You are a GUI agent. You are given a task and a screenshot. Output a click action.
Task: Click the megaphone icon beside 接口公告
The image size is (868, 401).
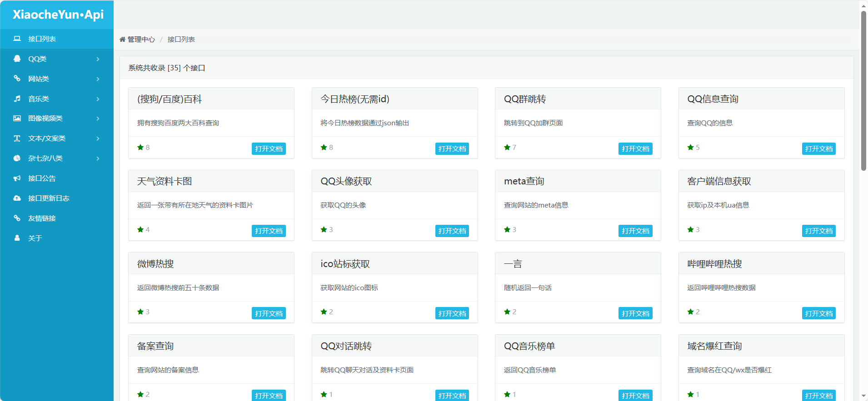pyautogui.click(x=17, y=178)
